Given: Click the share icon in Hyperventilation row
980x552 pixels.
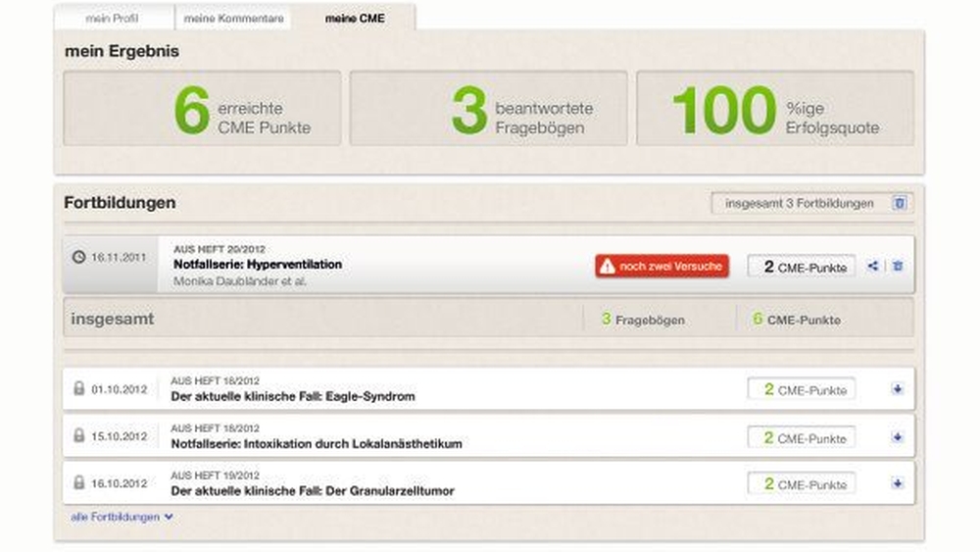Looking at the screenshot, I should pyautogui.click(x=873, y=267).
